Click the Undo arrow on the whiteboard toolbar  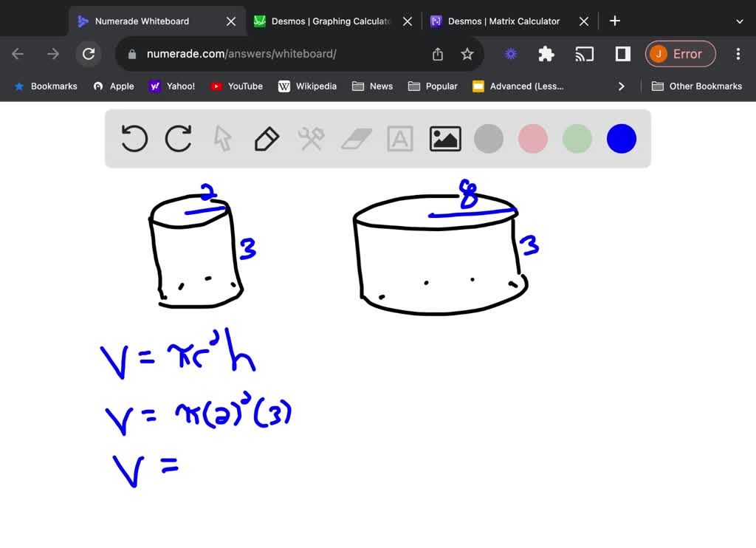tap(134, 138)
